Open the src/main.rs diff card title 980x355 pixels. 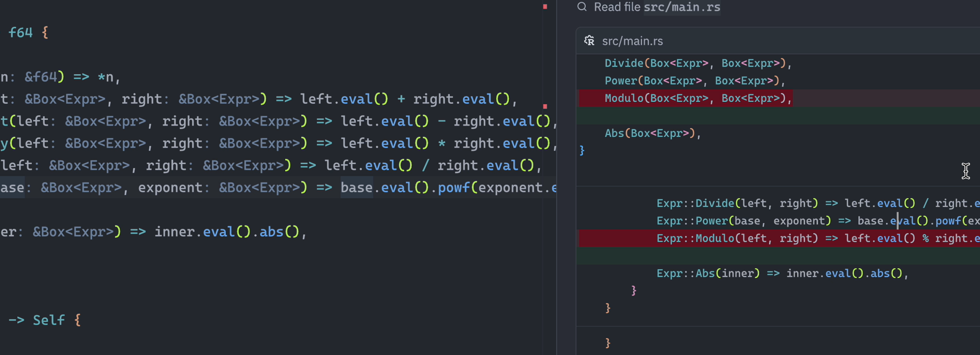tap(632, 41)
